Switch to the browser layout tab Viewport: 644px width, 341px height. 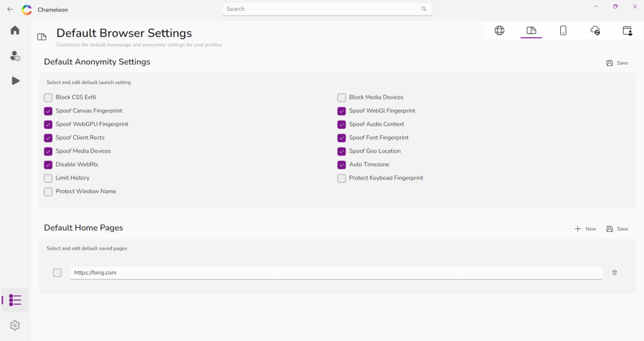tap(531, 31)
